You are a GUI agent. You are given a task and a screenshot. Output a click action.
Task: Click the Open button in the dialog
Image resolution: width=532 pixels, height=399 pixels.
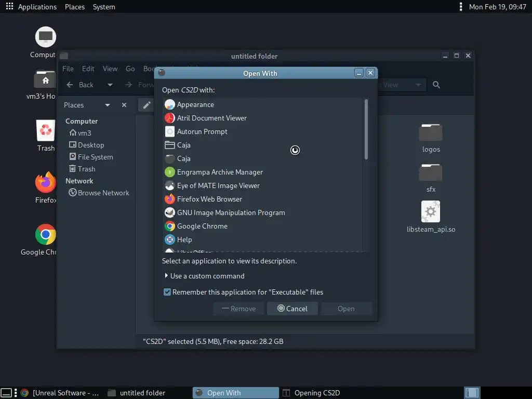click(347, 309)
